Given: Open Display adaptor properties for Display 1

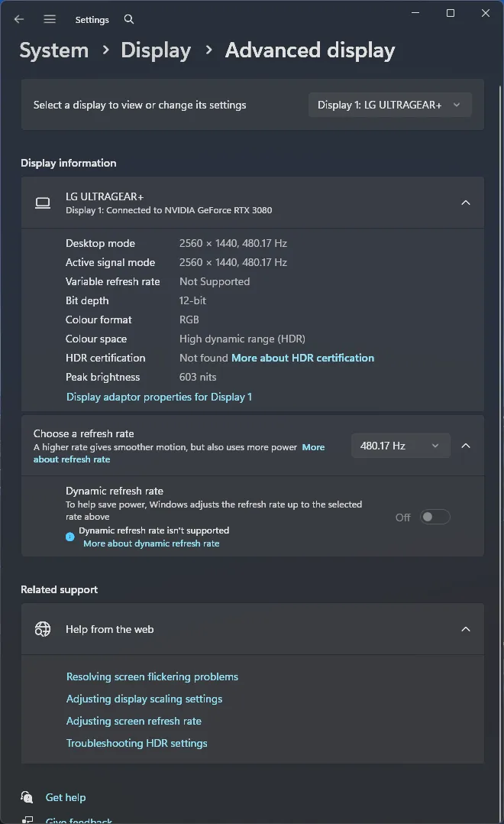Looking at the screenshot, I should pyautogui.click(x=159, y=397).
